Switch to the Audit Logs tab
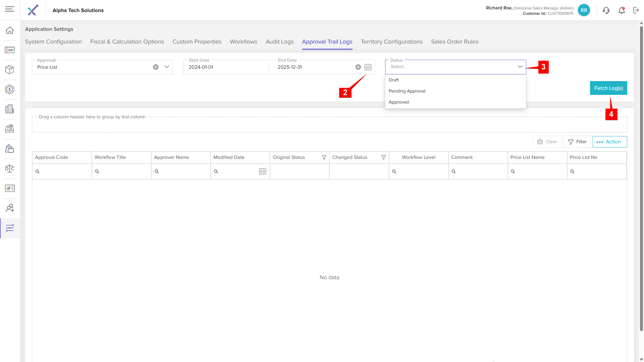This screenshot has height=362, width=644. tap(279, 42)
